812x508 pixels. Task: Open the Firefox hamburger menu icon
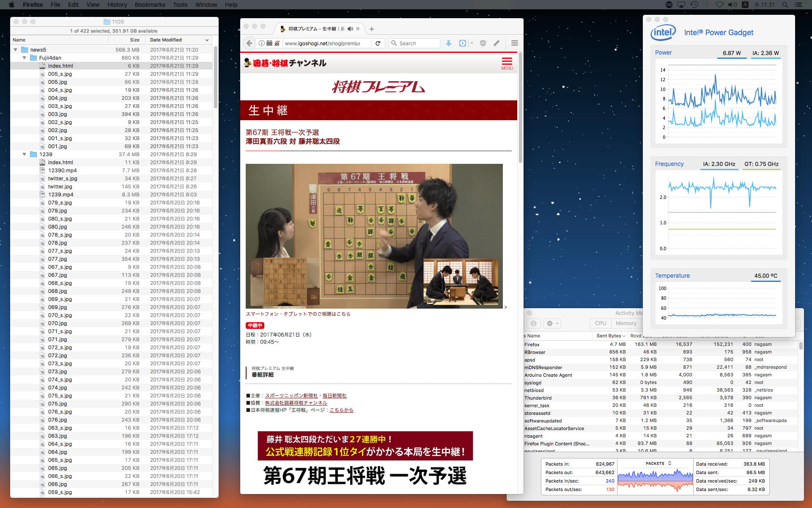514,43
